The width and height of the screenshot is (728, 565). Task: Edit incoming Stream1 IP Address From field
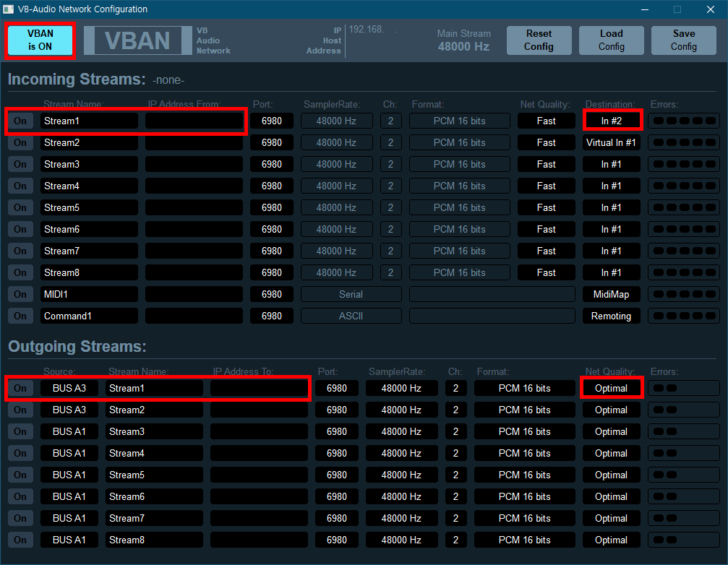(194, 121)
